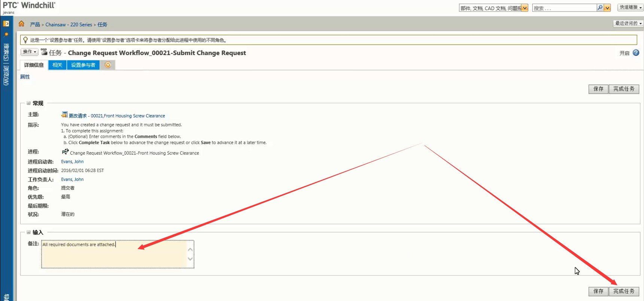Click the 搜索 | 浏览 sidebar label

coord(6,64)
